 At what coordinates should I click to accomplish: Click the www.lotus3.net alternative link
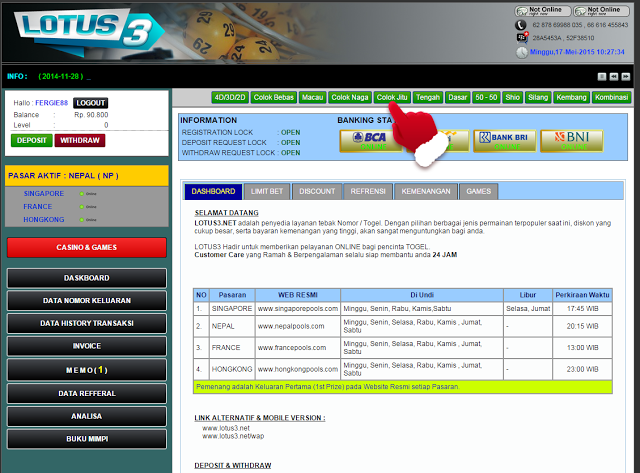(x=226, y=428)
